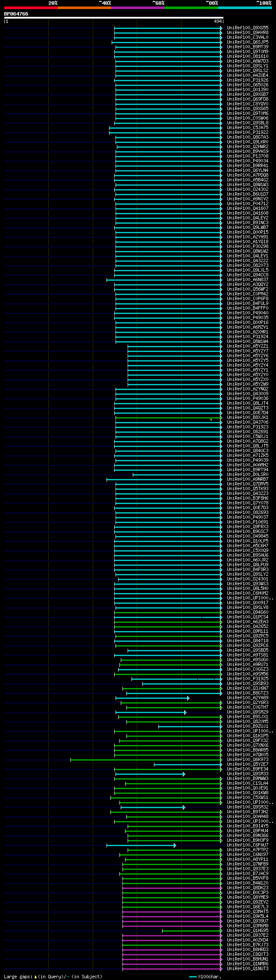The image size is (276, 980).
Task: Select the UniRef100_Q7DMV5 label
Action: (248, 484)
